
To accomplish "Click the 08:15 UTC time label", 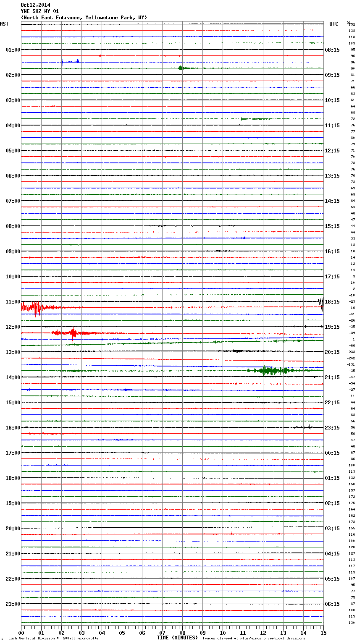I will click(332, 50).
